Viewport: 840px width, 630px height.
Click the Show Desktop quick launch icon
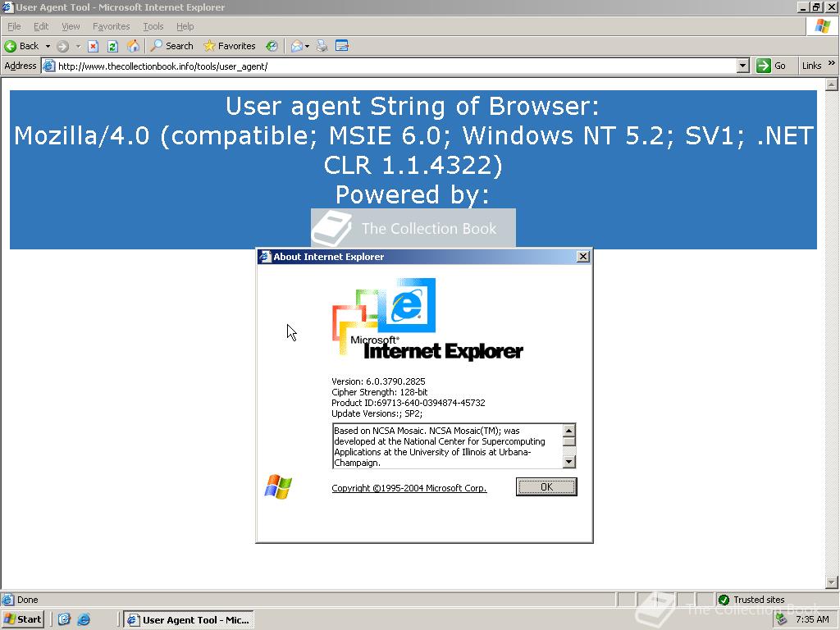coord(64,619)
